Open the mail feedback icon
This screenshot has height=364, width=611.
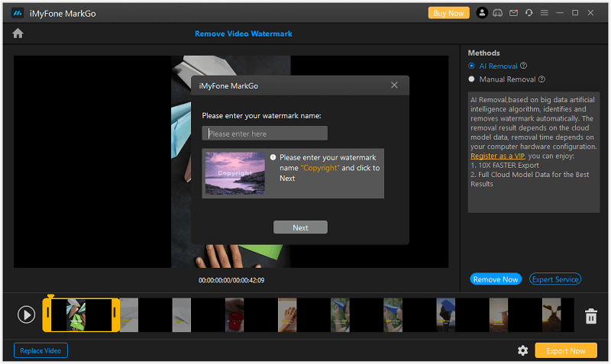[513, 13]
